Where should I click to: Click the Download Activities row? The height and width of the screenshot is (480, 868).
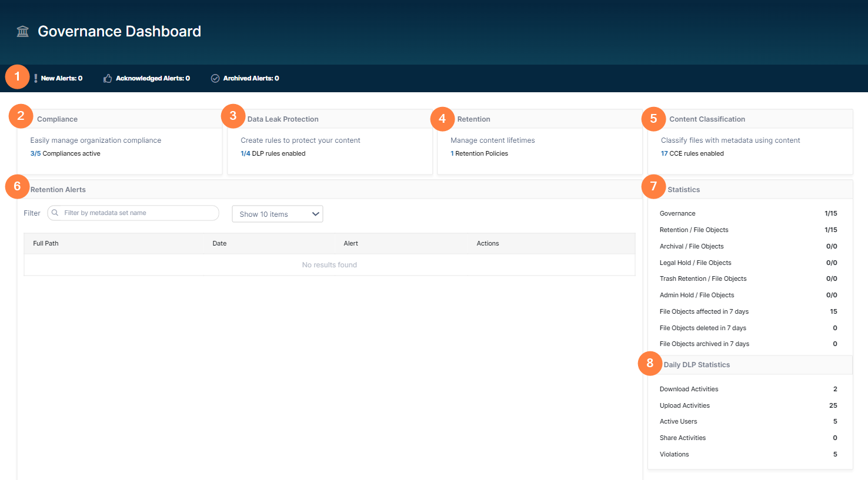point(749,389)
